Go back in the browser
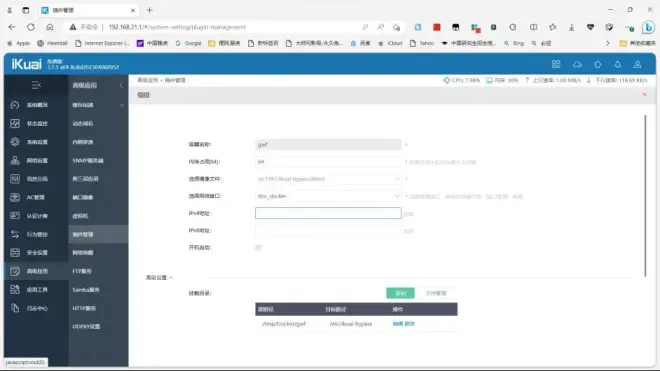The height and width of the screenshot is (371, 660). [12, 27]
